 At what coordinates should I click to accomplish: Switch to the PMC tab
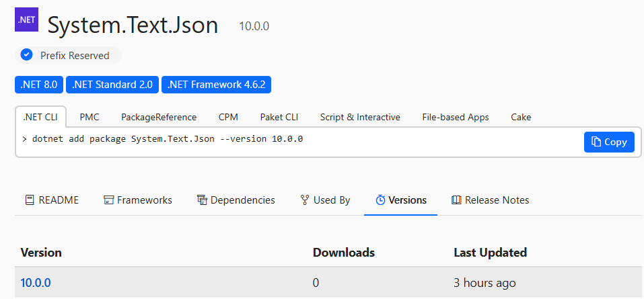pyautogui.click(x=90, y=117)
